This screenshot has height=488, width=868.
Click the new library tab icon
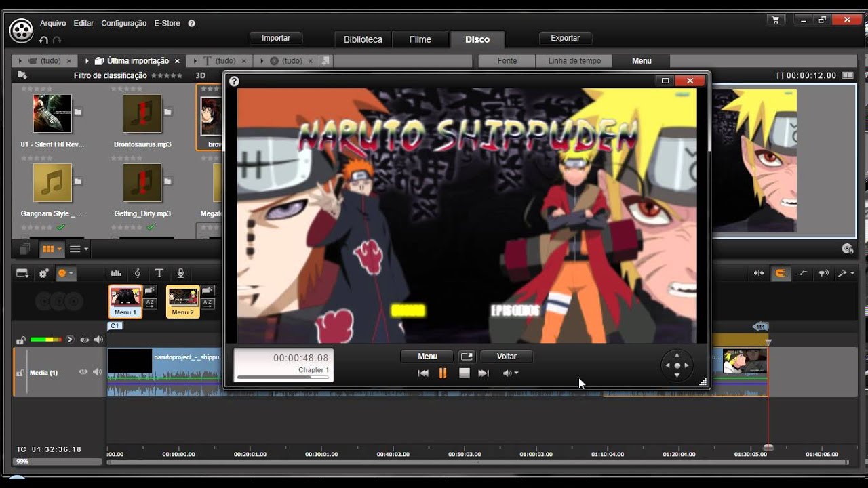coord(326,60)
